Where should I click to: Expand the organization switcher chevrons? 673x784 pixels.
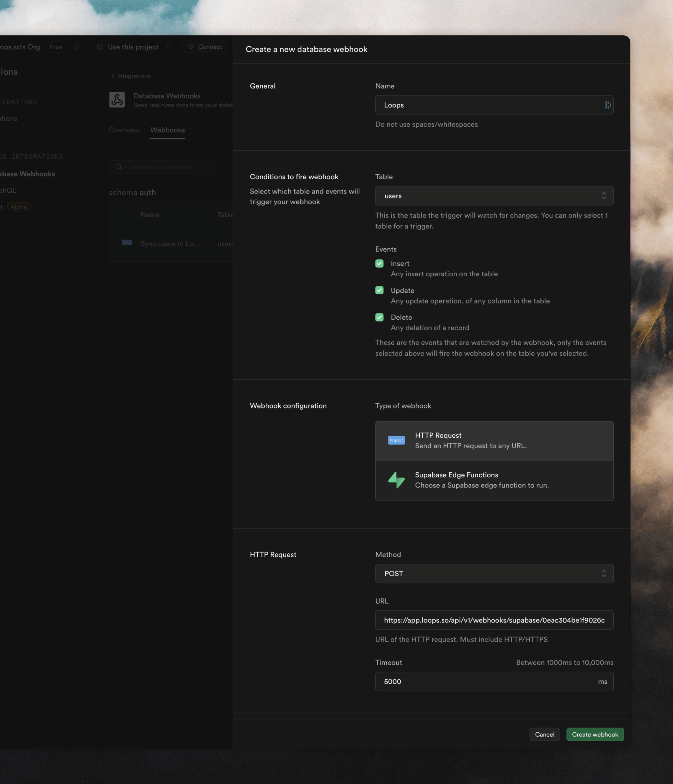point(77,47)
